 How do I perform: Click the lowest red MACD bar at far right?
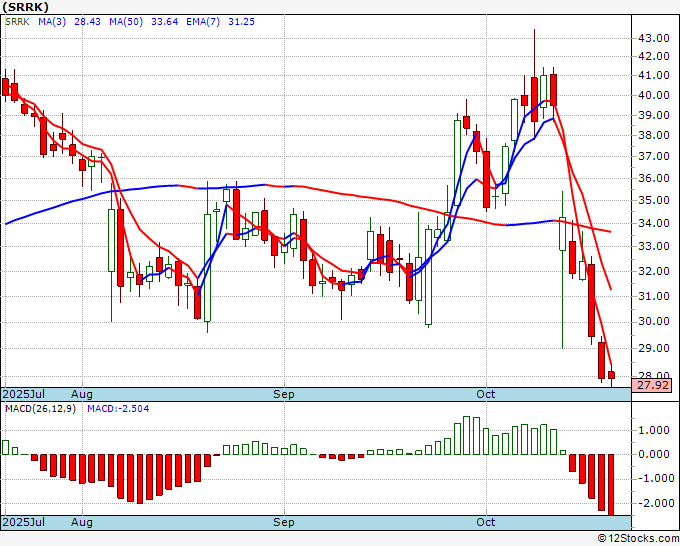[x=611, y=484]
